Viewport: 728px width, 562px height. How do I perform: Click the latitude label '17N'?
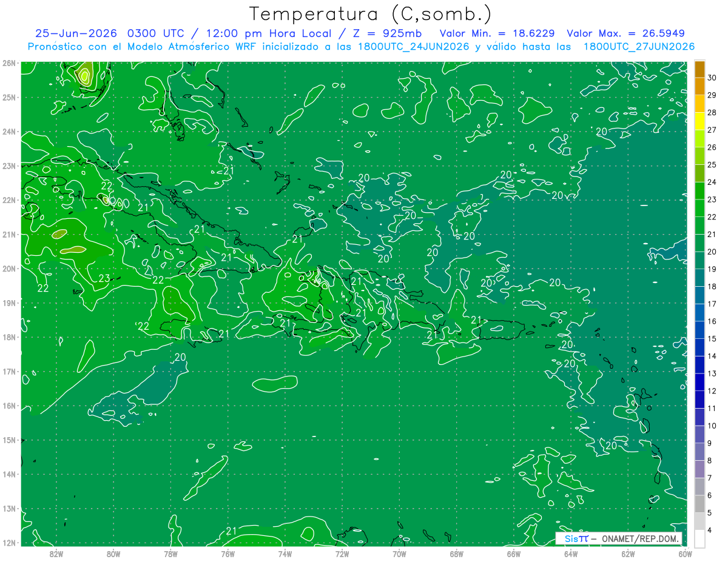click(x=9, y=371)
